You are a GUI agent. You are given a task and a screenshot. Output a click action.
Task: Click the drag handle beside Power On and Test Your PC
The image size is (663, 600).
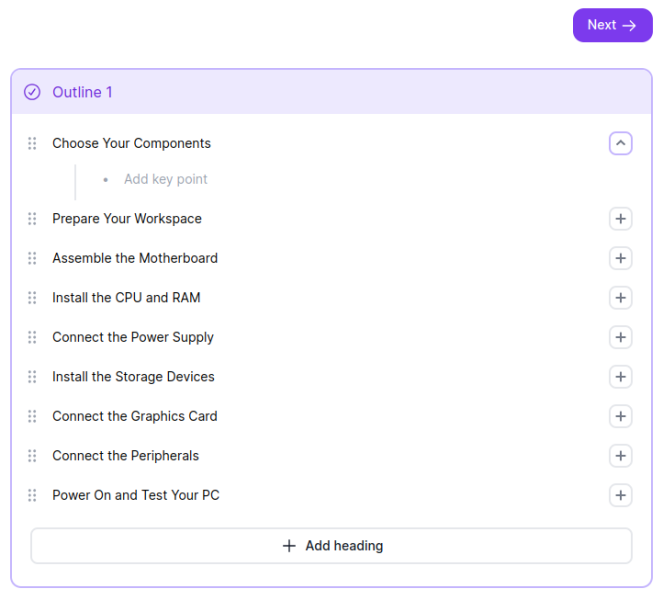point(32,495)
